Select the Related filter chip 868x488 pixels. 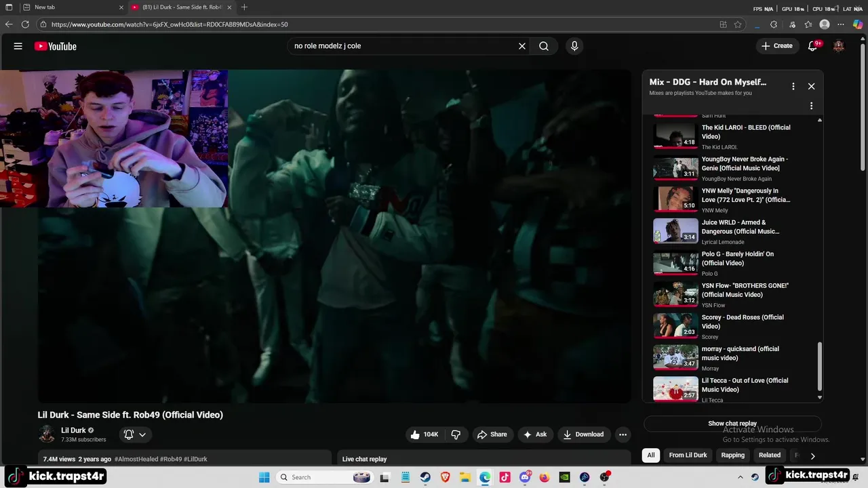point(770,455)
